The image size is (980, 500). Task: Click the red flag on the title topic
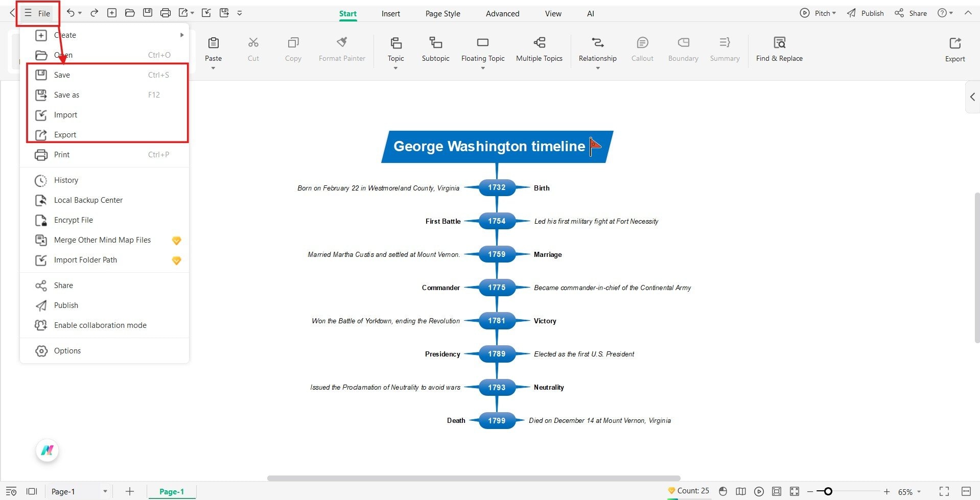595,147
